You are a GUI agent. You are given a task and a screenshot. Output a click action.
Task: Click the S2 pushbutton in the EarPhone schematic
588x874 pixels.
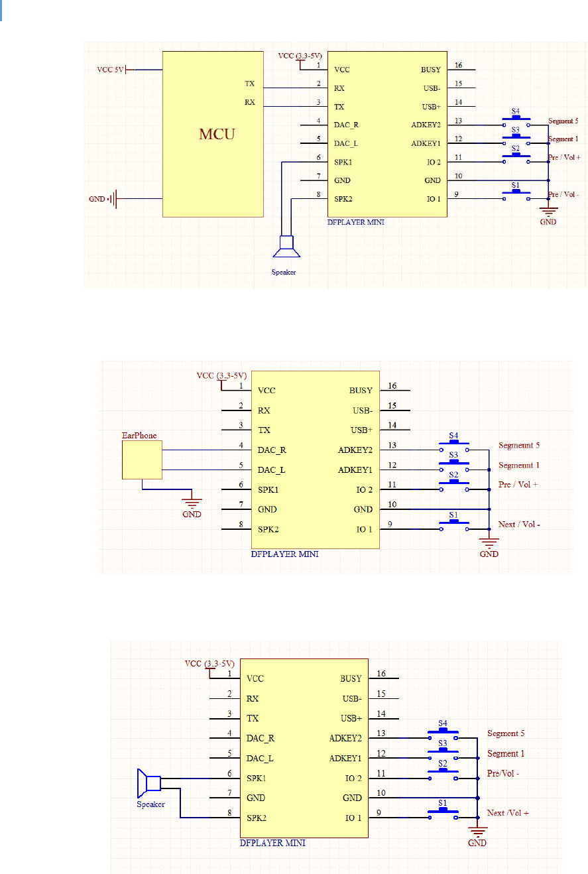(454, 486)
